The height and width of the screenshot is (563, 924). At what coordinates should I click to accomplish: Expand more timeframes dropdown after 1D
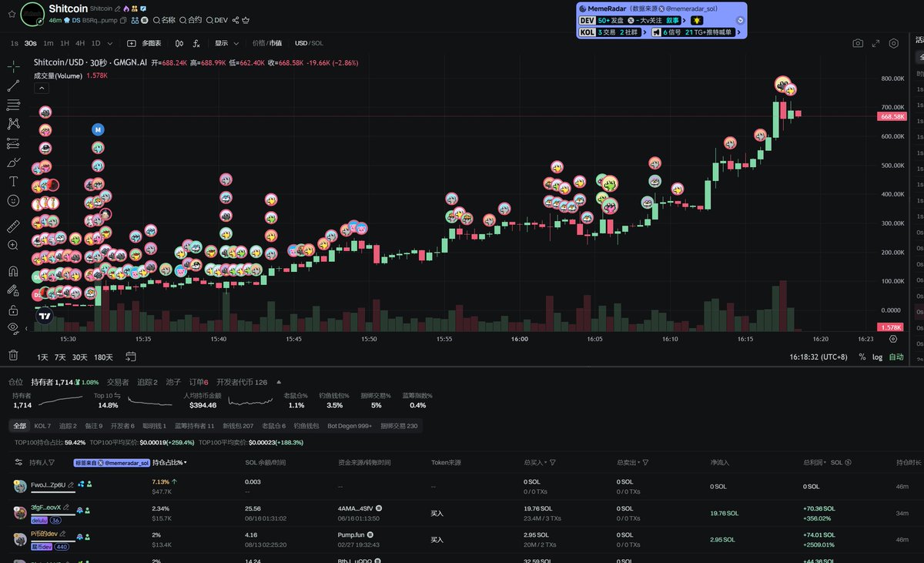[110, 44]
